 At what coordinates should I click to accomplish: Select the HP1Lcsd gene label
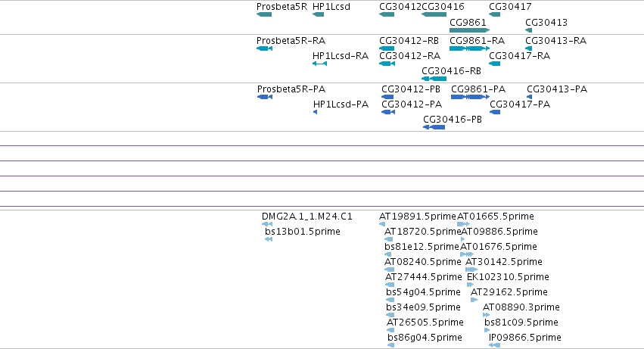[331, 7]
